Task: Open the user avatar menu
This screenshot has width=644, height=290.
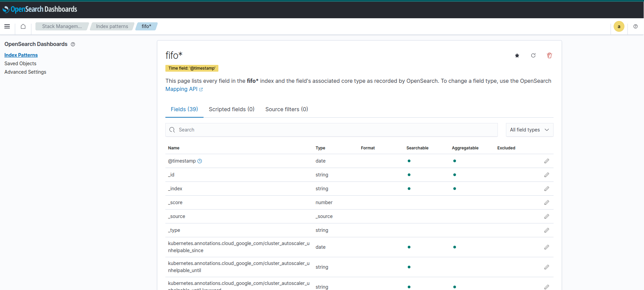Action: [x=619, y=26]
